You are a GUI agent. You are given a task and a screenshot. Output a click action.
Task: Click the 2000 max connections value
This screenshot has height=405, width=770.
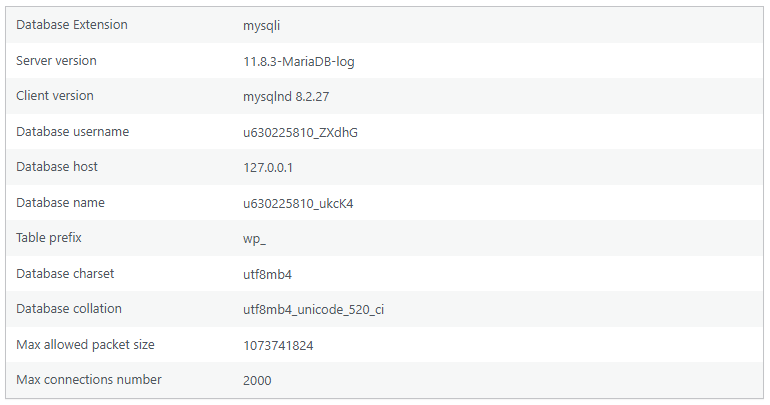(x=257, y=380)
